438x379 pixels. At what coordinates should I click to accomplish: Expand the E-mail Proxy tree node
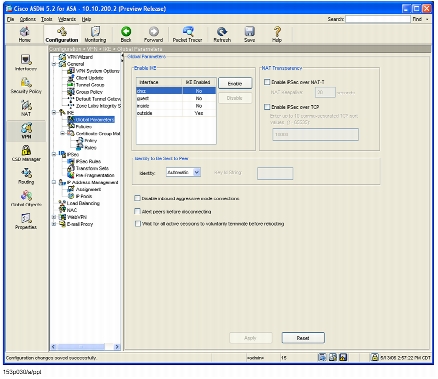(54, 224)
